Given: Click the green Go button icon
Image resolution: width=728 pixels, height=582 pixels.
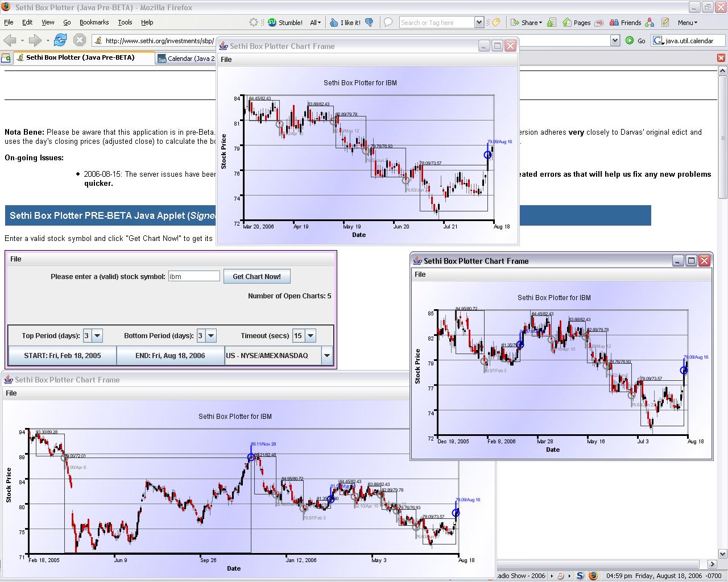Looking at the screenshot, I should (x=630, y=40).
